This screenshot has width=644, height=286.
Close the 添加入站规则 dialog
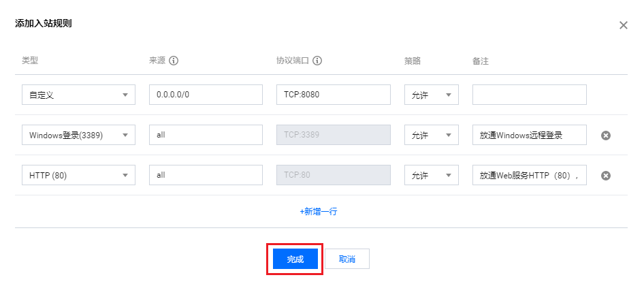(624, 25)
